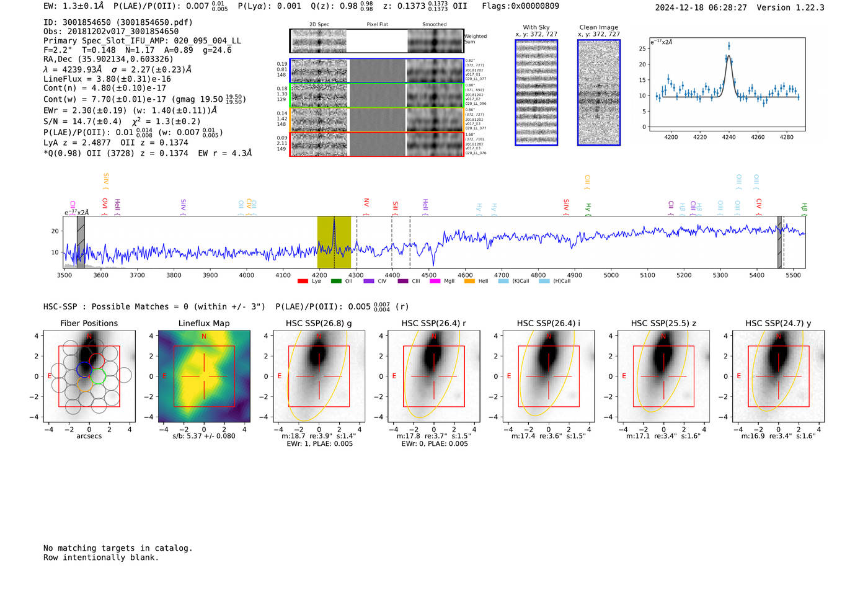868x591 pixels.
Task: Click the Clean Image panel
Action: pyautogui.click(x=599, y=92)
